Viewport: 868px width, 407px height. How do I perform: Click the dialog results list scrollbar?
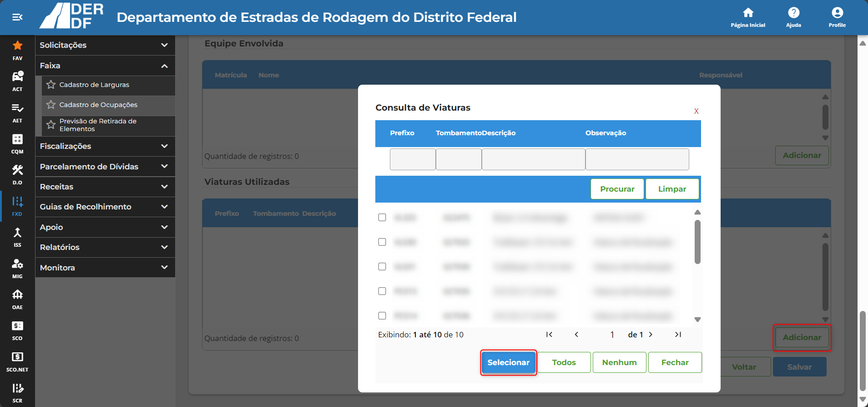[x=697, y=242]
